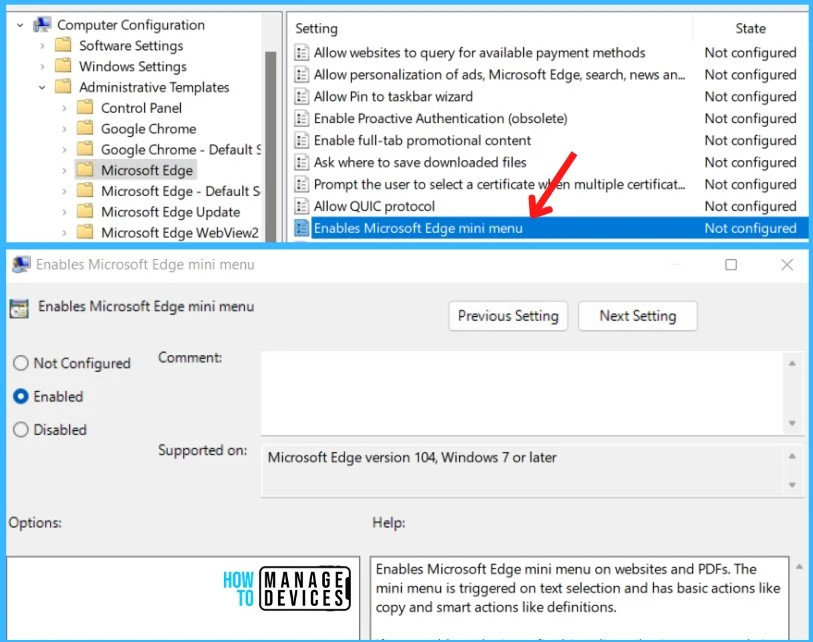Maximize the Enables Microsoft Edge mini menu dialog
The width and height of the screenshot is (813, 642).
(731, 264)
